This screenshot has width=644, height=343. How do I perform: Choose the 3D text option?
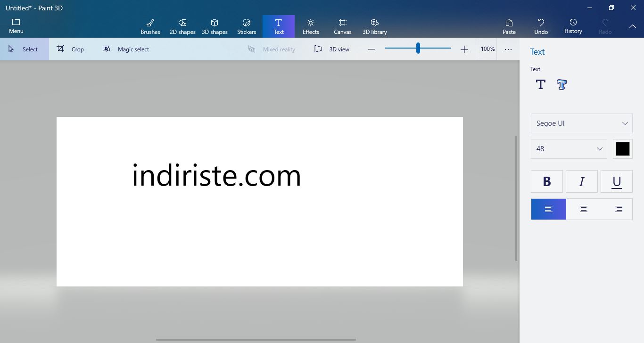561,85
